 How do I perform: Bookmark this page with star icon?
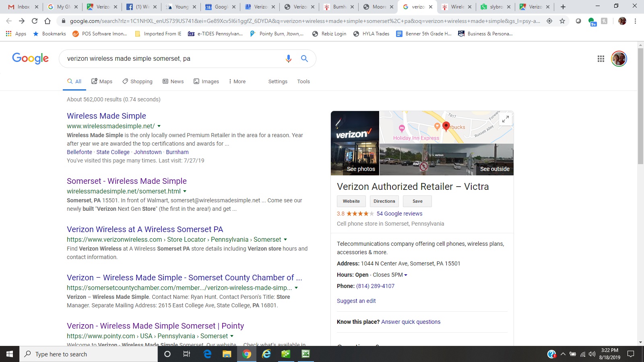point(562,21)
